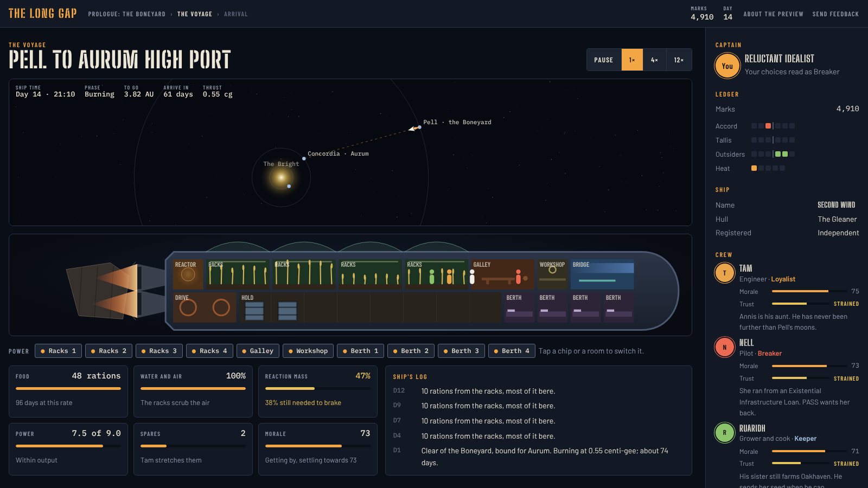
Task: Click Tam's crew avatar
Action: tap(724, 273)
